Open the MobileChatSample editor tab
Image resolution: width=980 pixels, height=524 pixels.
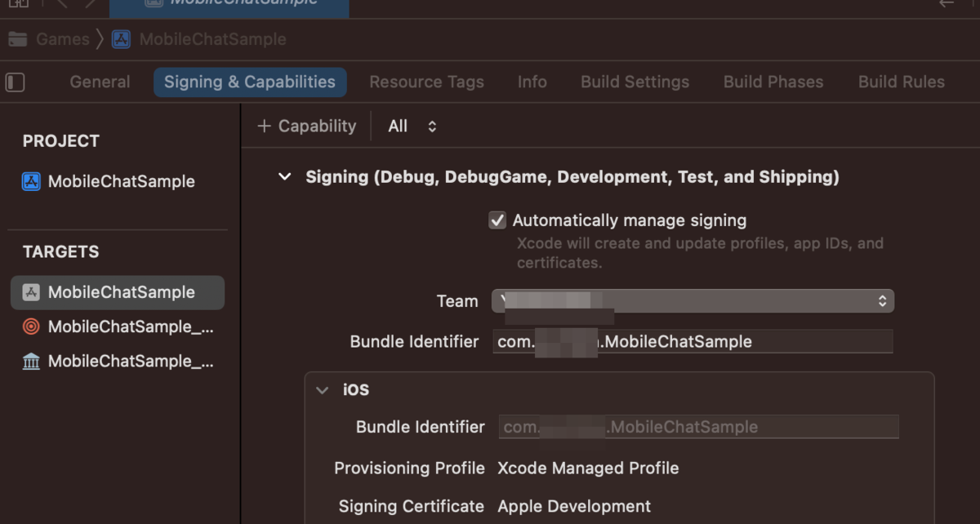point(229,7)
